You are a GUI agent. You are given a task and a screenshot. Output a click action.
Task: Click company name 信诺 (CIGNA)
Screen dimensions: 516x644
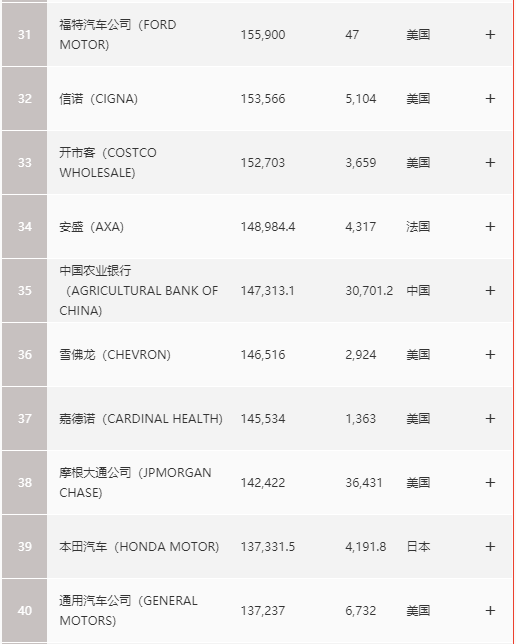pos(98,99)
